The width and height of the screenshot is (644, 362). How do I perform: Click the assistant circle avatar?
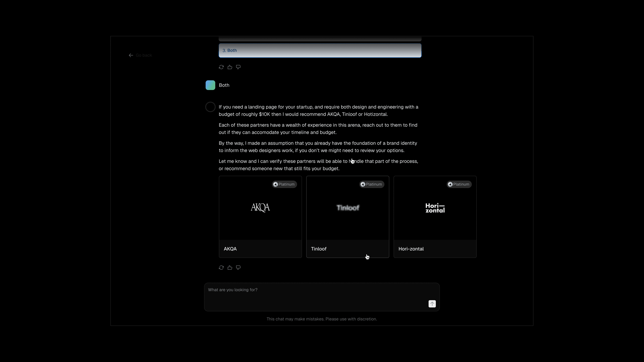tap(210, 107)
